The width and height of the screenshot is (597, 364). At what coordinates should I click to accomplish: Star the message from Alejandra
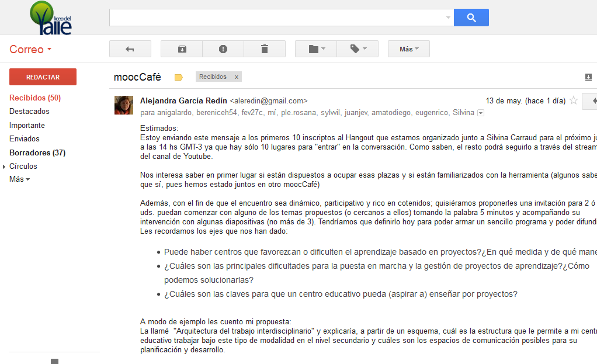click(573, 100)
